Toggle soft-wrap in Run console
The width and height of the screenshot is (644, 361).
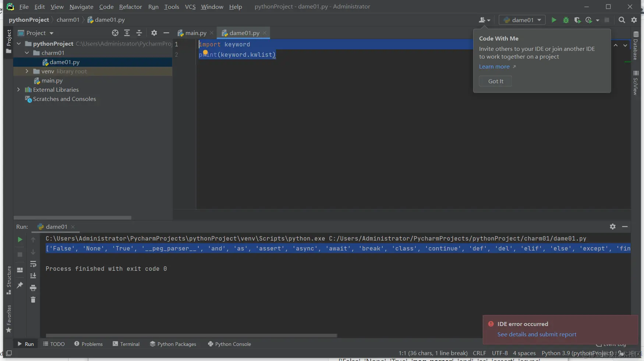click(33, 264)
